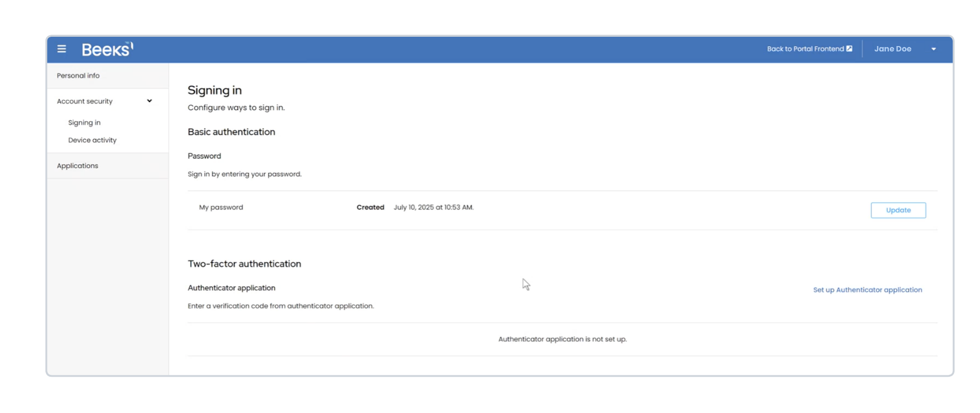Open the hamburger menu icon
The width and height of the screenshot is (980, 413).
coord(61,49)
